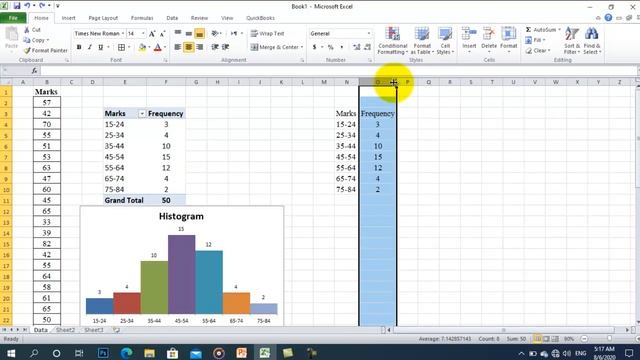640x360 pixels.
Task: Center text horizontally
Action: [x=189, y=47]
